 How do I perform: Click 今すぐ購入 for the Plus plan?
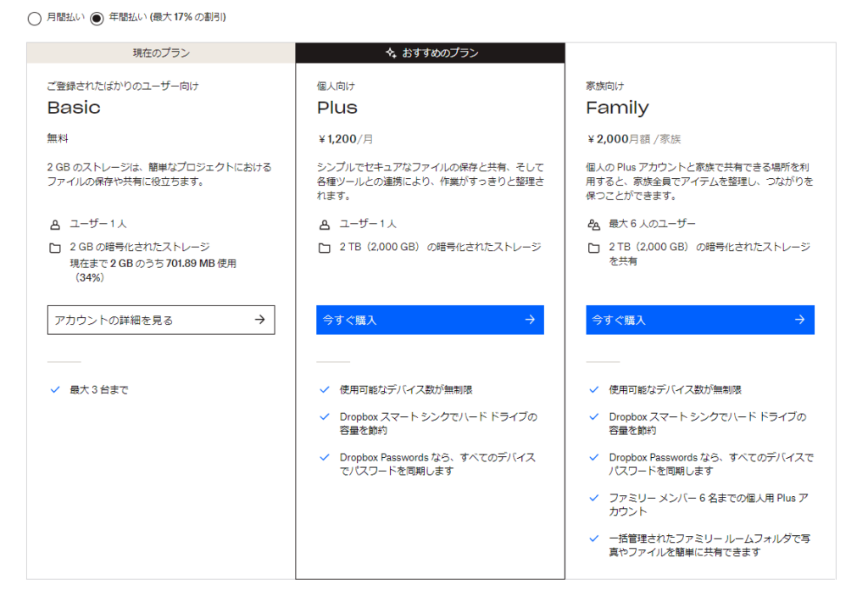tap(430, 320)
